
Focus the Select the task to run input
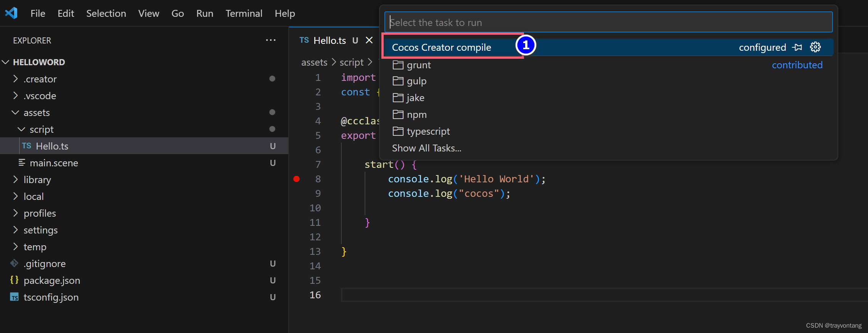[x=608, y=23]
